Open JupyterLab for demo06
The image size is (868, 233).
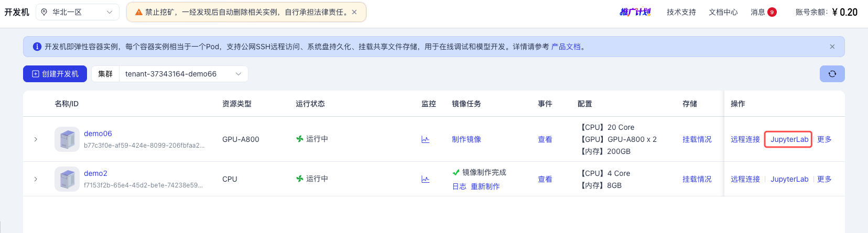click(x=789, y=139)
